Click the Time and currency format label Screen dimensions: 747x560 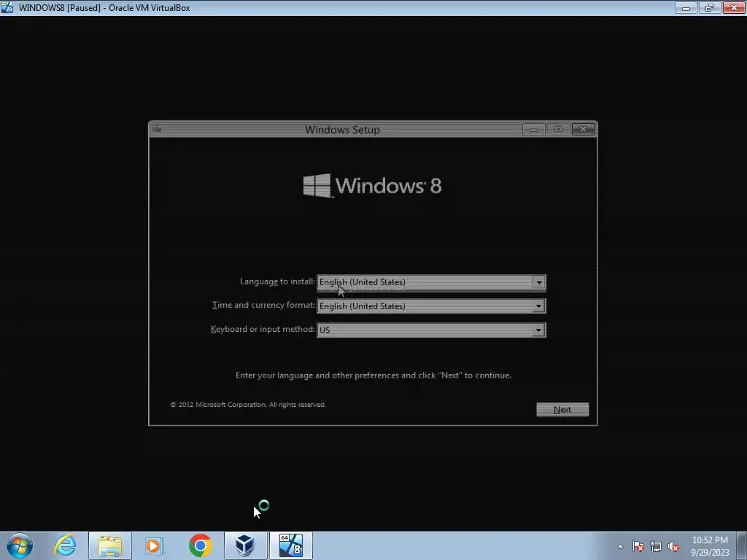[263, 306]
